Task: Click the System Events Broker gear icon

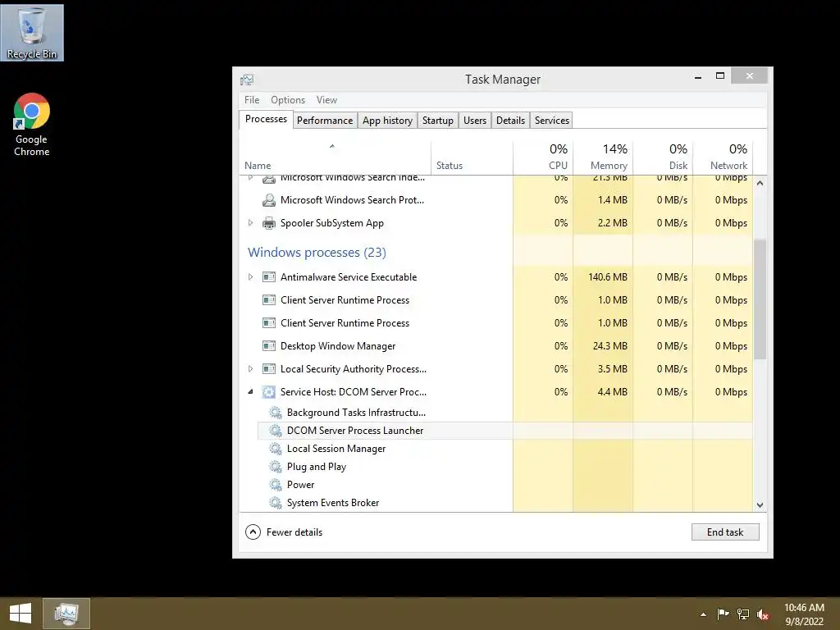Action: point(276,503)
